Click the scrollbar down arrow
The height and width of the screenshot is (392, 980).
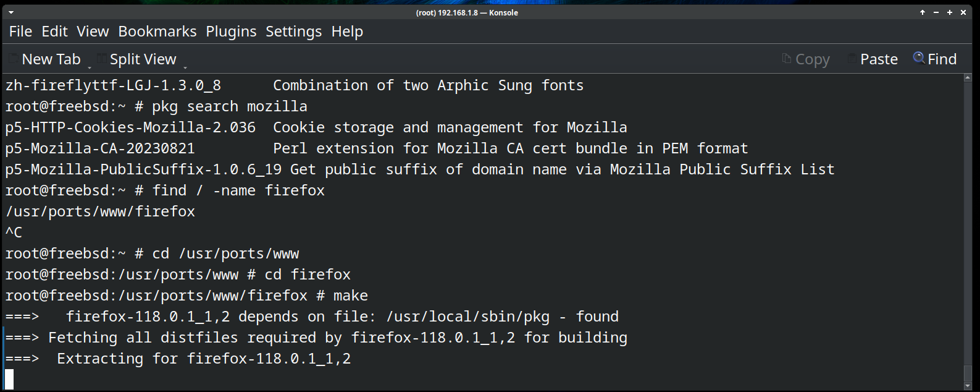tap(968, 386)
